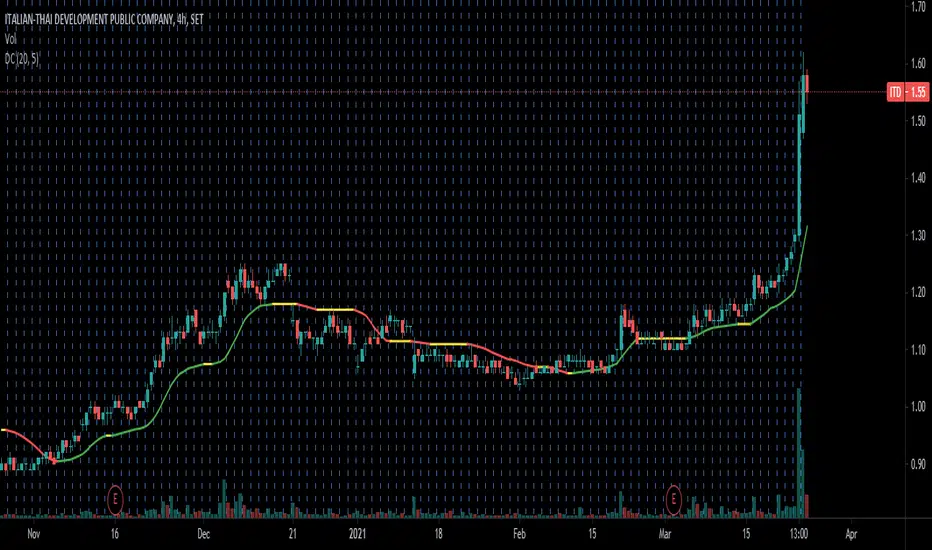Screen dimensions: 932x550
Task: Click the Nov date label on time axis
Action: [34, 534]
